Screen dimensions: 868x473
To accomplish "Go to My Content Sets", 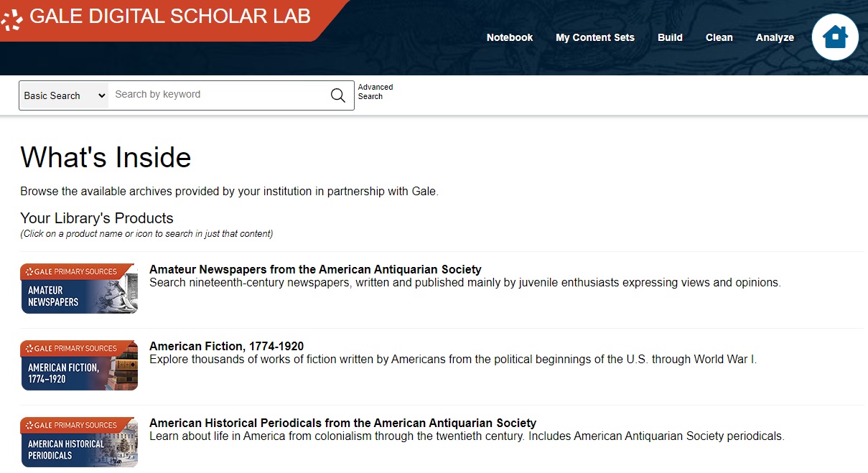I will pos(595,37).
